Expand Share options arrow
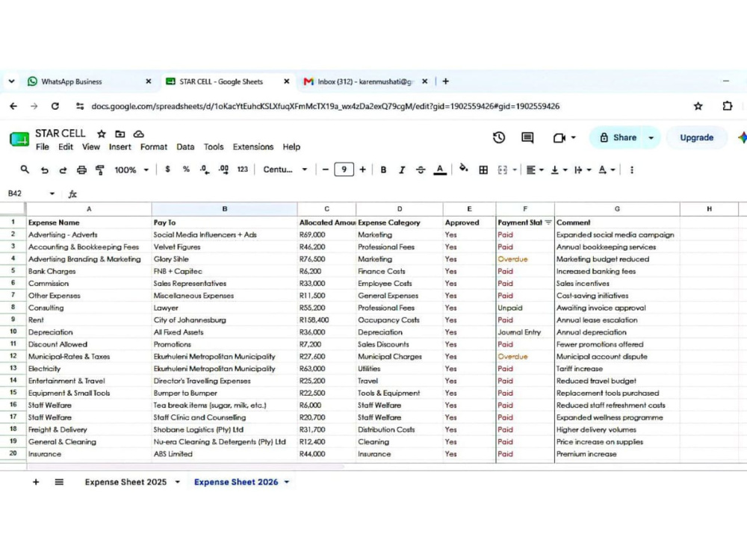This screenshot has width=747, height=560. (x=651, y=137)
